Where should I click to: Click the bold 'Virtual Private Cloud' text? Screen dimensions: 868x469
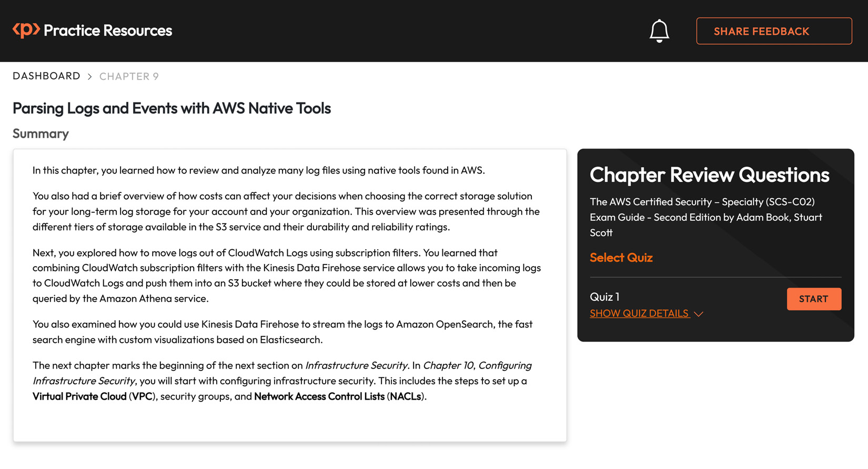[79, 396]
